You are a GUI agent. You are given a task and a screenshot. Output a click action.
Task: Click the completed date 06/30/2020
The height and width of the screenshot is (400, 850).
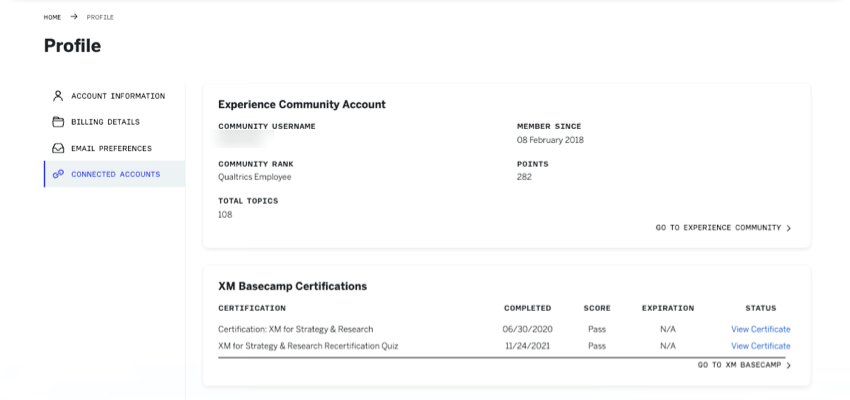tap(527, 329)
